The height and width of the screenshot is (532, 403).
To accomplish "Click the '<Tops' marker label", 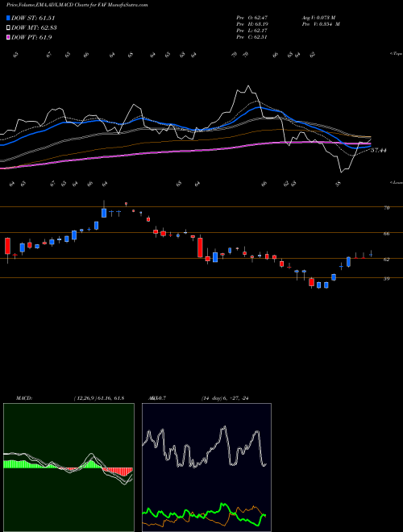I will 396,54.
